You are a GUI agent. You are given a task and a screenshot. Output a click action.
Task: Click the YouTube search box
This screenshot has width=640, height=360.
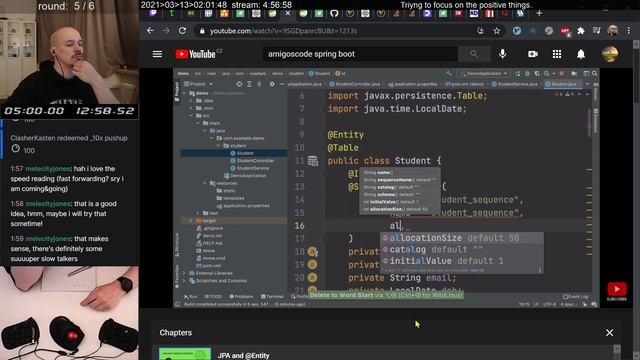[x=360, y=54]
